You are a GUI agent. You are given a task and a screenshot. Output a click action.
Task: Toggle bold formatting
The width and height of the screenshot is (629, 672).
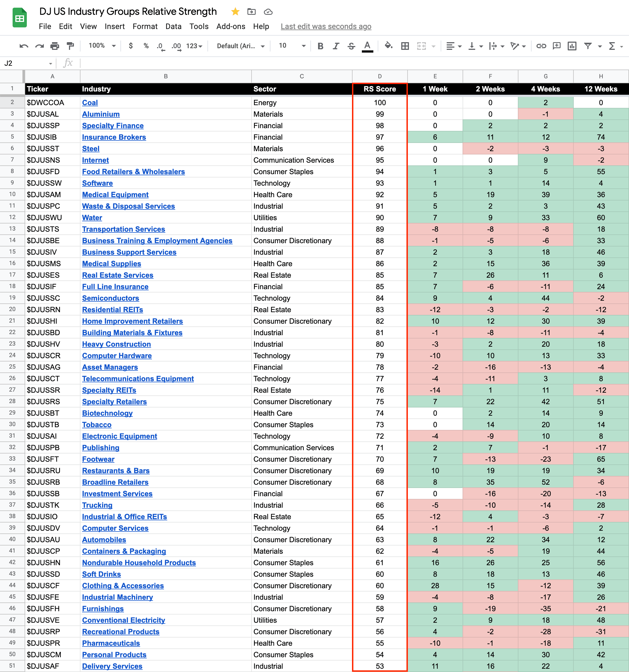pyautogui.click(x=320, y=46)
